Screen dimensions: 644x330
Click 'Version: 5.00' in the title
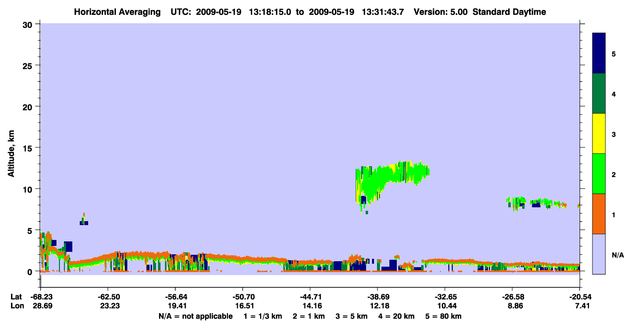440,12
